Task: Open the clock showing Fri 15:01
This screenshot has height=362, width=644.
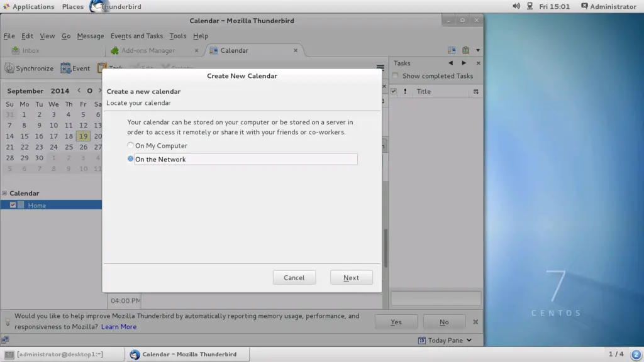Action: tap(555, 6)
